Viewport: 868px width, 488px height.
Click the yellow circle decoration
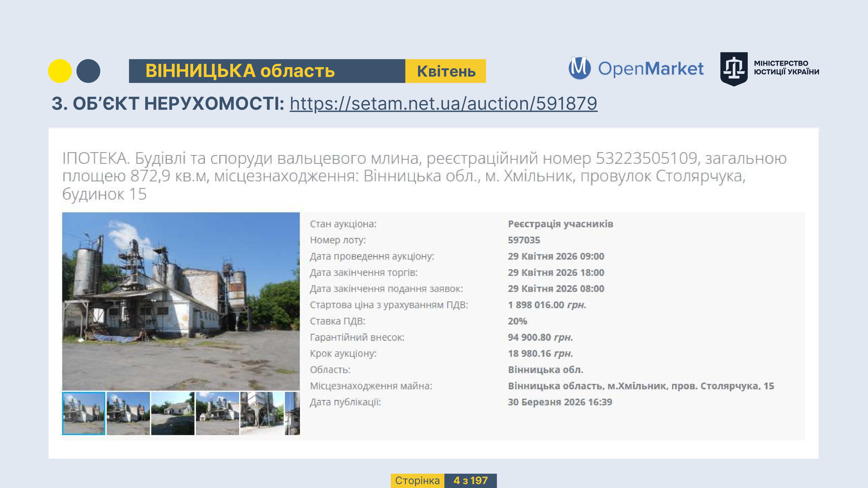[60, 71]
